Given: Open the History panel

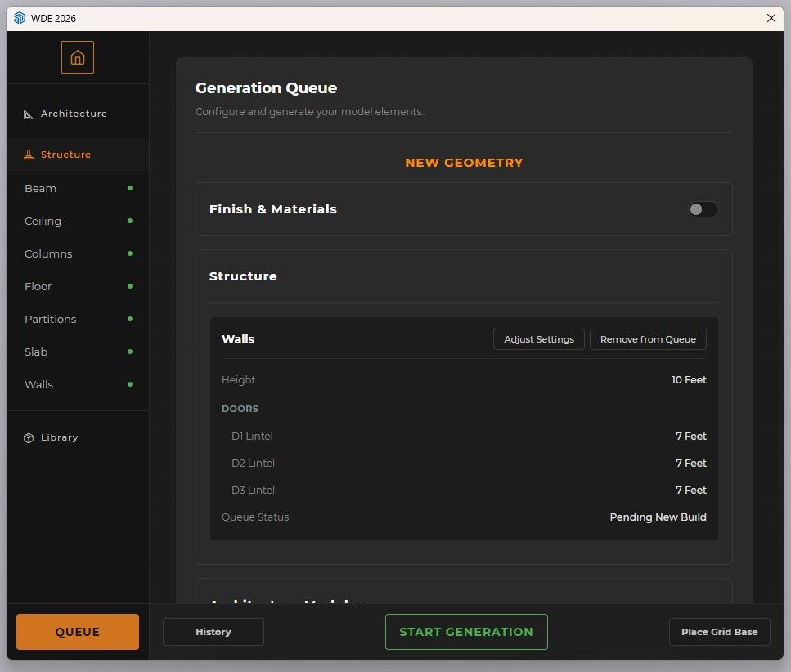Looking at the screenshot, I should point(213,632).
